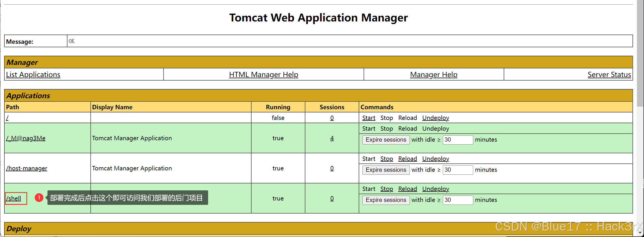644x237 pixels.
Task: Go to Server Status page
Action: coord(609,75)
